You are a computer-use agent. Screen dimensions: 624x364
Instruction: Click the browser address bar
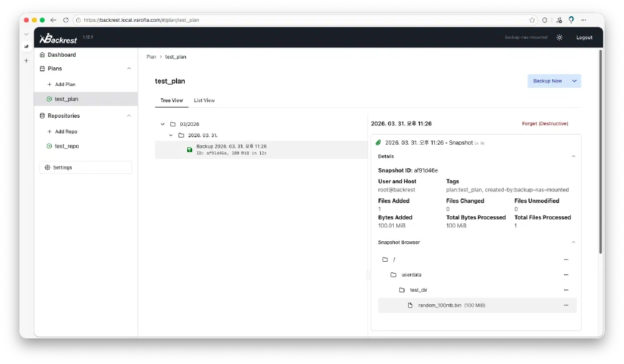coord(300,20)
